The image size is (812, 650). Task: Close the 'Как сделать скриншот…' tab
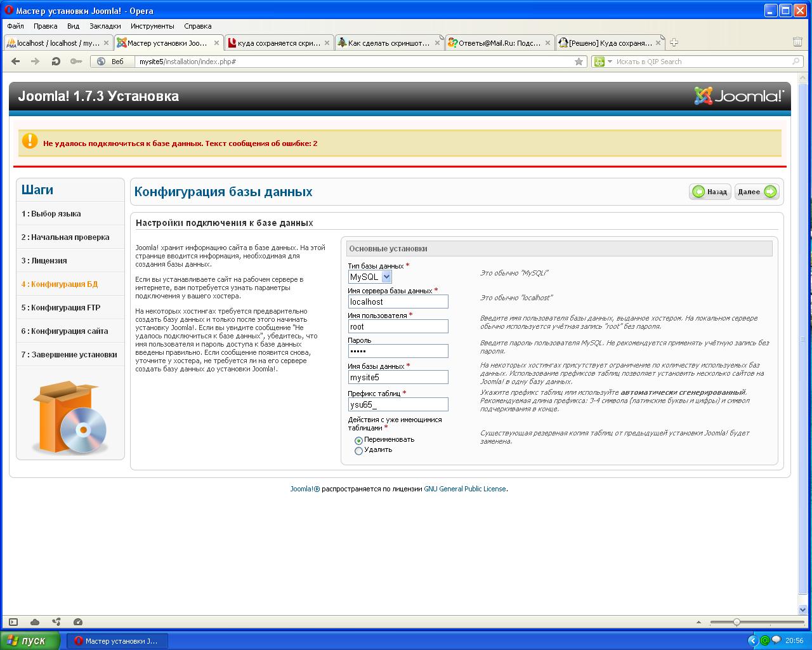tap(437, 43)
